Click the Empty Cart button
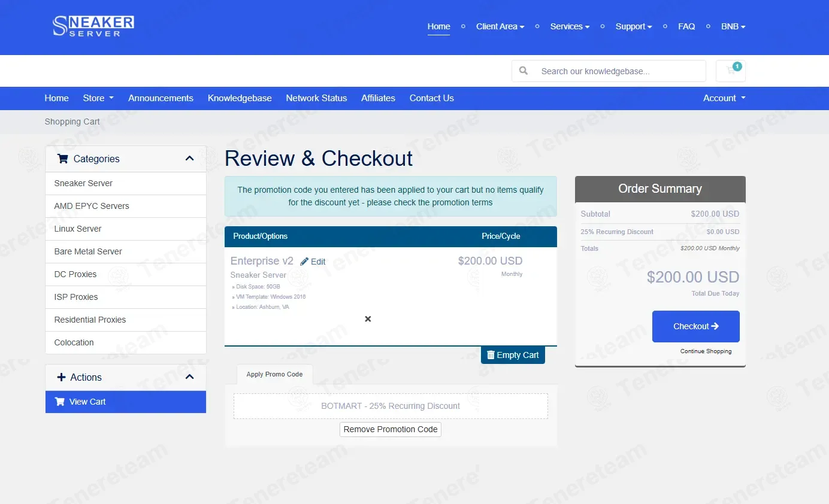This screenshot has height=504, width=829. (513, 355)
